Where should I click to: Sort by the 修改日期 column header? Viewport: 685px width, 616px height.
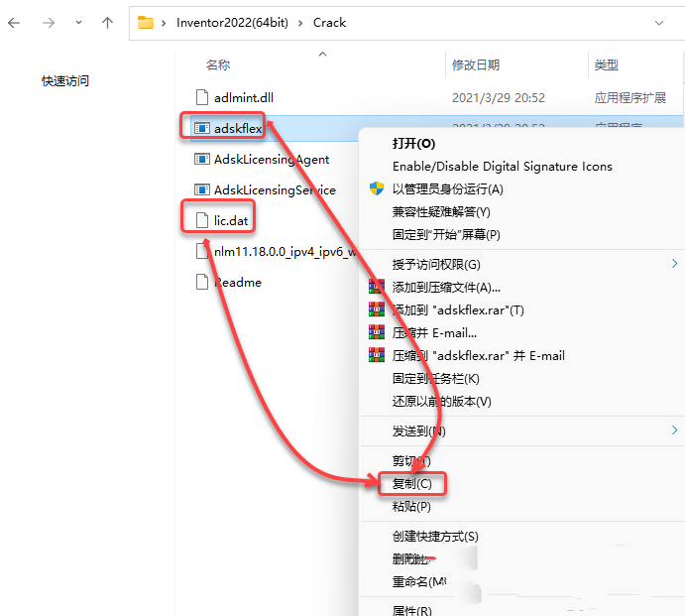tap(476, 65)
